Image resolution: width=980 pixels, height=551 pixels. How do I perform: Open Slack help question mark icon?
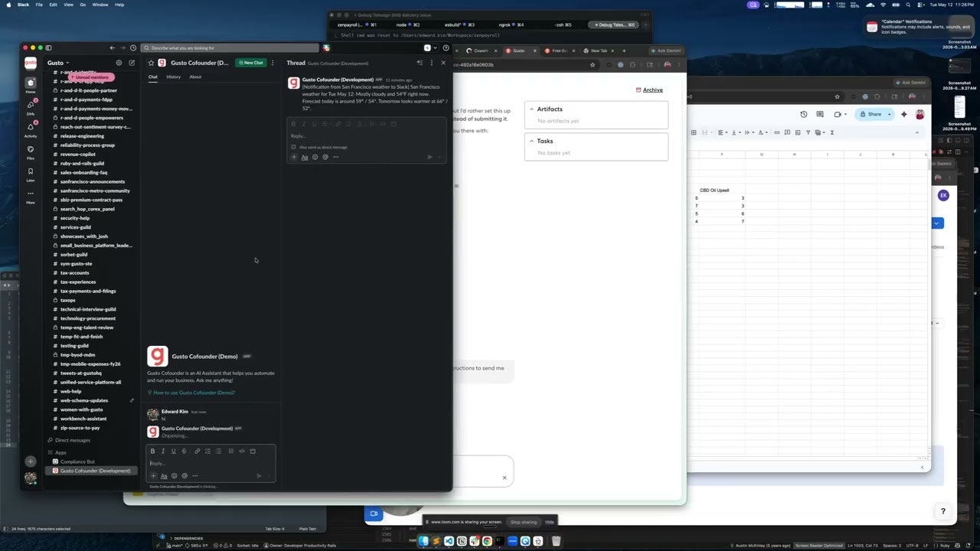click(x=446, y=47)
